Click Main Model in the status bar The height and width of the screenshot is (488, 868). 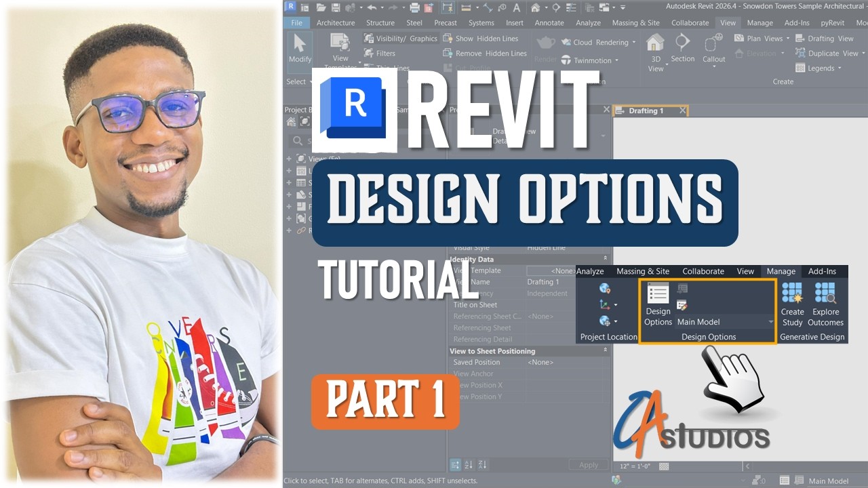[x=829, y=481]
